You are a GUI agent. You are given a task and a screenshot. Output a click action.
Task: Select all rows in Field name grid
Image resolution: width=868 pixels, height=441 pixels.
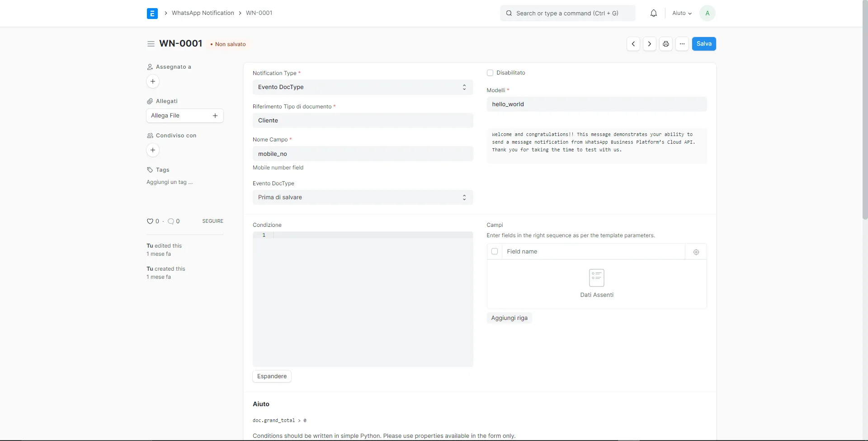[495, 251]
